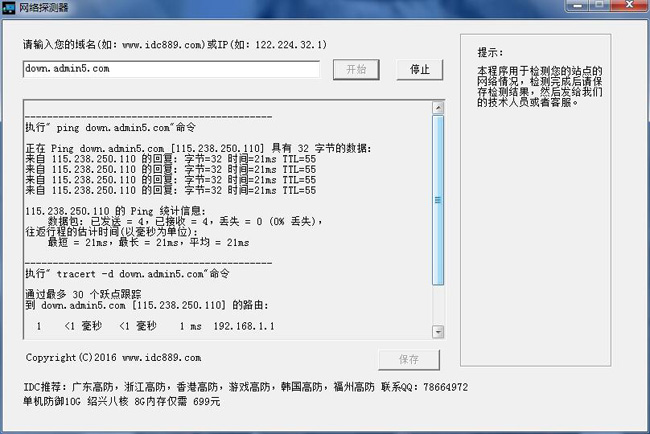Click the 正在 Ping down.admin5.com line
The height and width of the screenshot is (434, 650).
198,148
